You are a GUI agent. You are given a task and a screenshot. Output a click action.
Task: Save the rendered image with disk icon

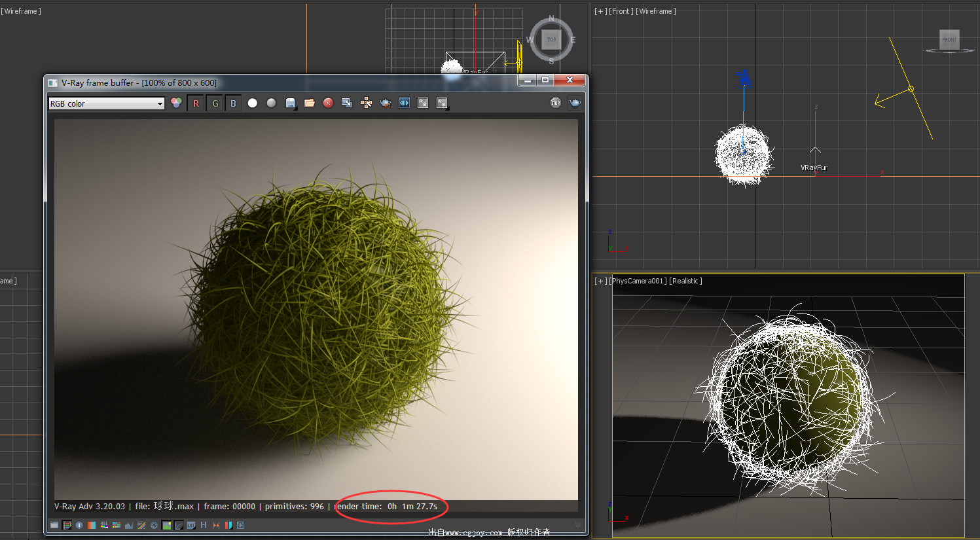pos(291,103)
